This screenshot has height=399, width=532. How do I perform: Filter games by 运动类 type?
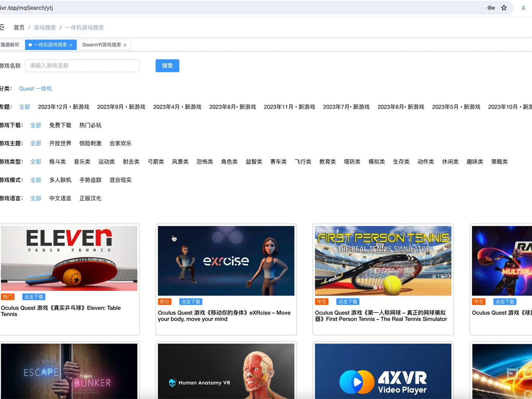click(x=107, y=162)
